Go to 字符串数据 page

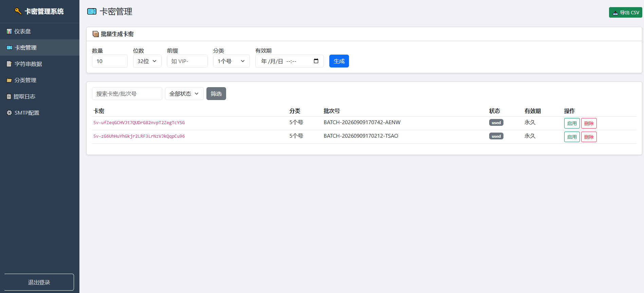click(40, 64)
